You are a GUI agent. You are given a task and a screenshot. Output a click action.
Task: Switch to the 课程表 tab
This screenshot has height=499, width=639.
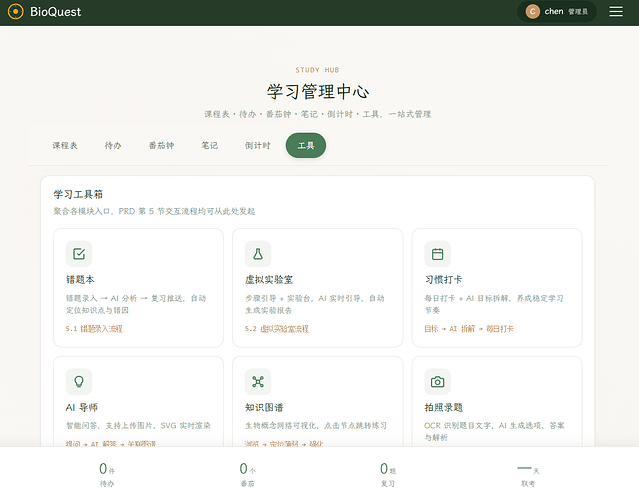pyautogui.click(x=65, y=146)
